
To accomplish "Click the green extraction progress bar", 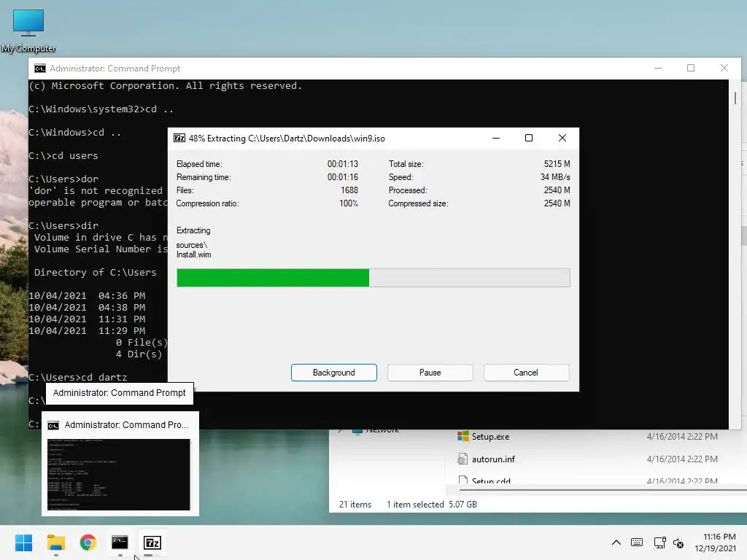I will [x=373, y=278].
